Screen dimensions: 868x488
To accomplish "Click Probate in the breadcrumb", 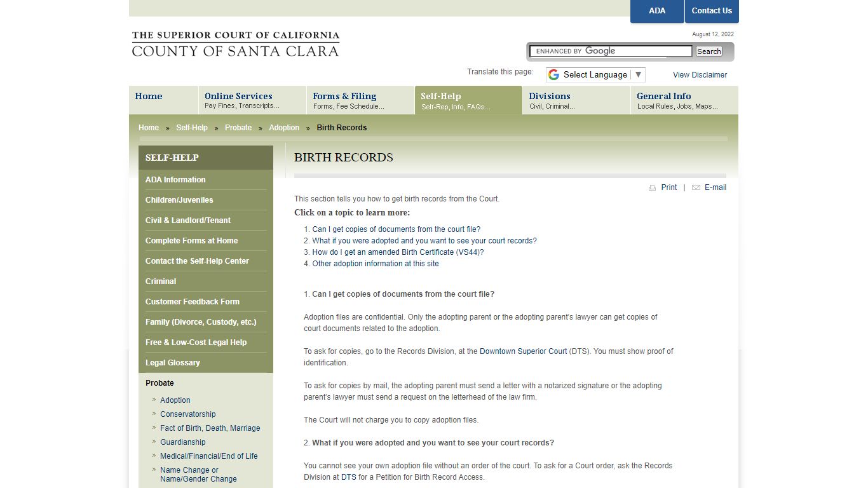I will tap(238, 128).
